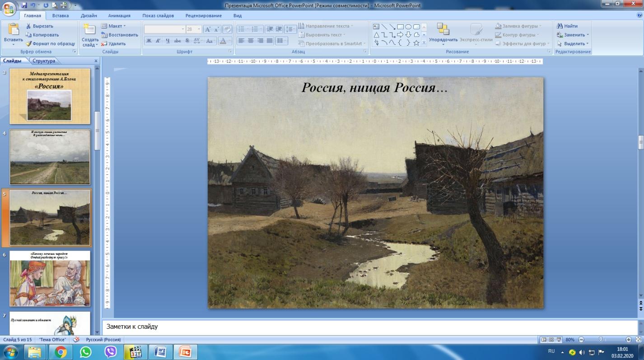
Task: Select the five-point star shape
Action: pos(416,43)
